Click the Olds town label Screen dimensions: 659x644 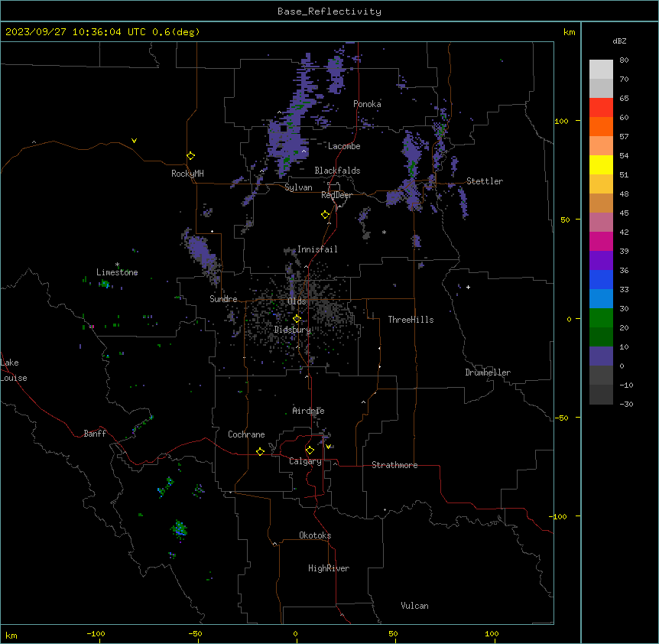point(297,301)
